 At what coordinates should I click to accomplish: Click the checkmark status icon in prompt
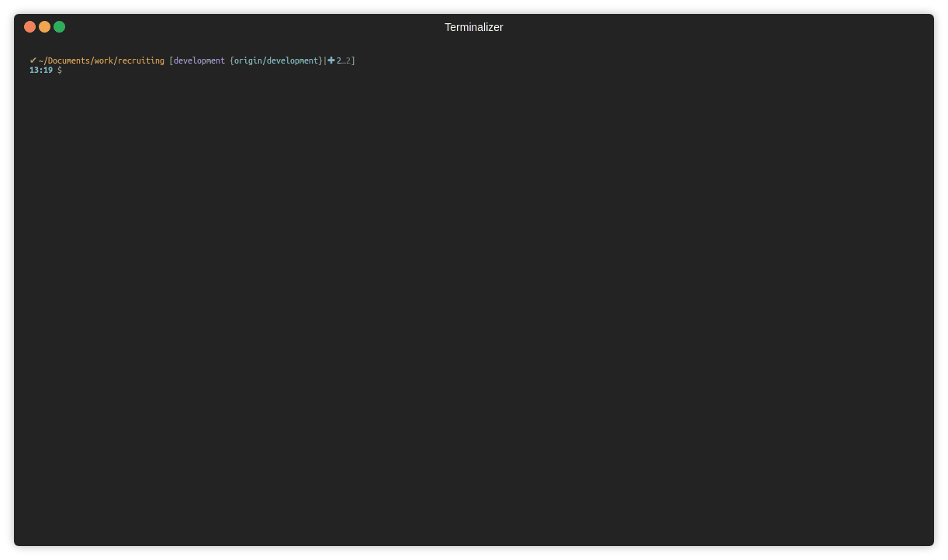click(33, 60)
